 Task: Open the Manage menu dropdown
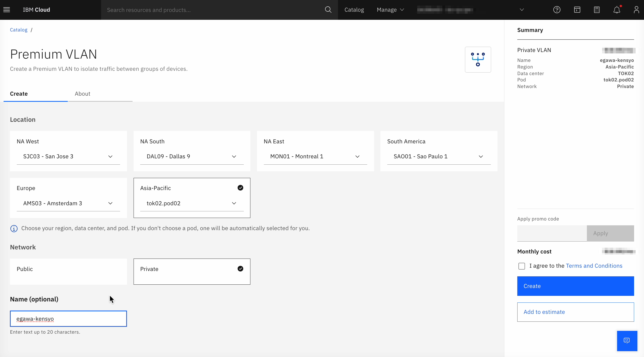click(390, 10)
